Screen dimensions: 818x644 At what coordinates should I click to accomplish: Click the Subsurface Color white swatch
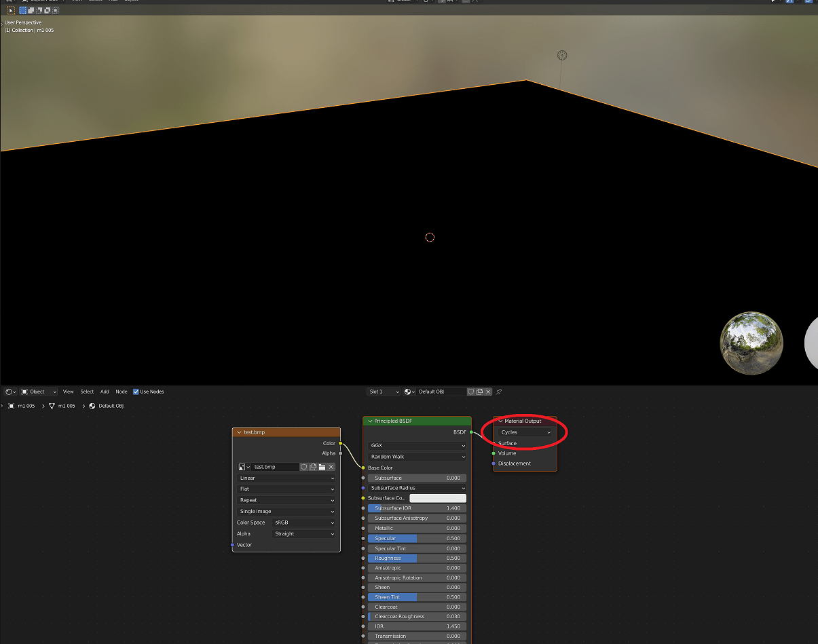click(438, 498)
